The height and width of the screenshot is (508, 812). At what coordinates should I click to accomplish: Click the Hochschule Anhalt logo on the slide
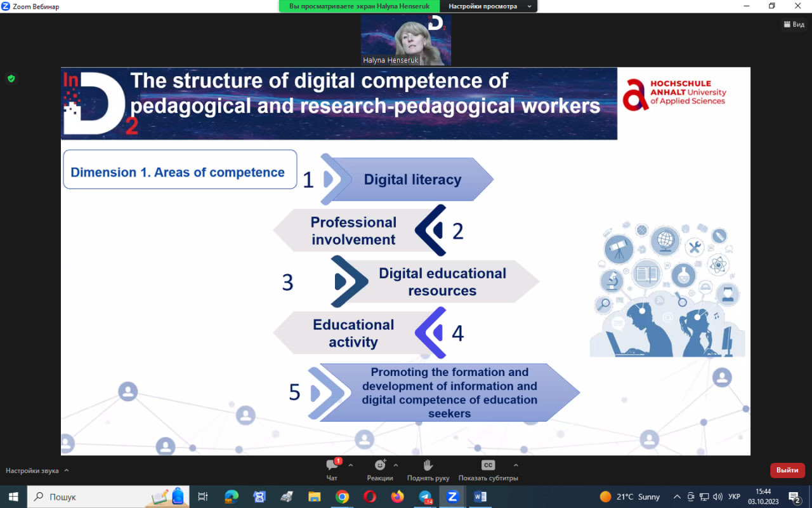(x=674, y=94)
